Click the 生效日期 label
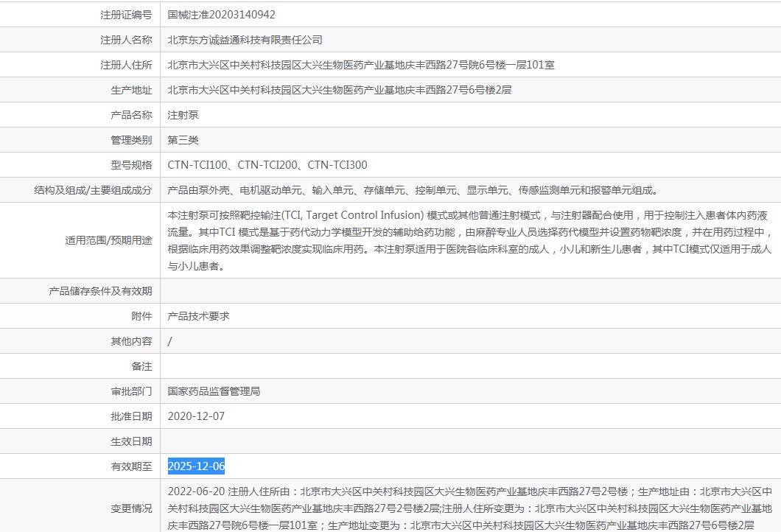Screen dimensions: 781x532 [x=131, y=441]
